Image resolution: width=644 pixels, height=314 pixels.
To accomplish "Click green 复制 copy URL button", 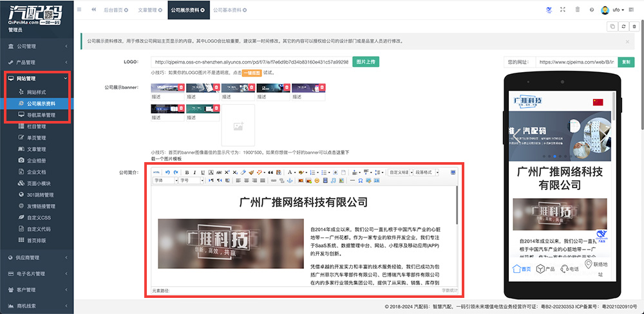I will pos(626,62).
